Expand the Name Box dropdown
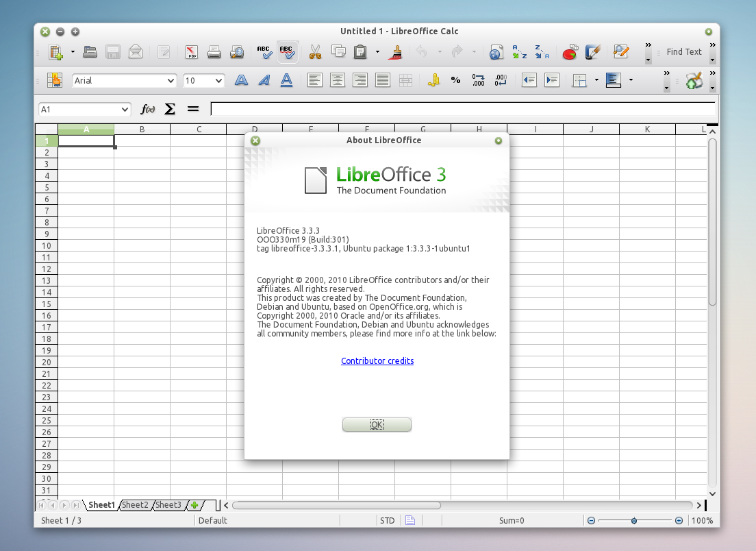This screenshot has height=551, width=756. (125, 110)
